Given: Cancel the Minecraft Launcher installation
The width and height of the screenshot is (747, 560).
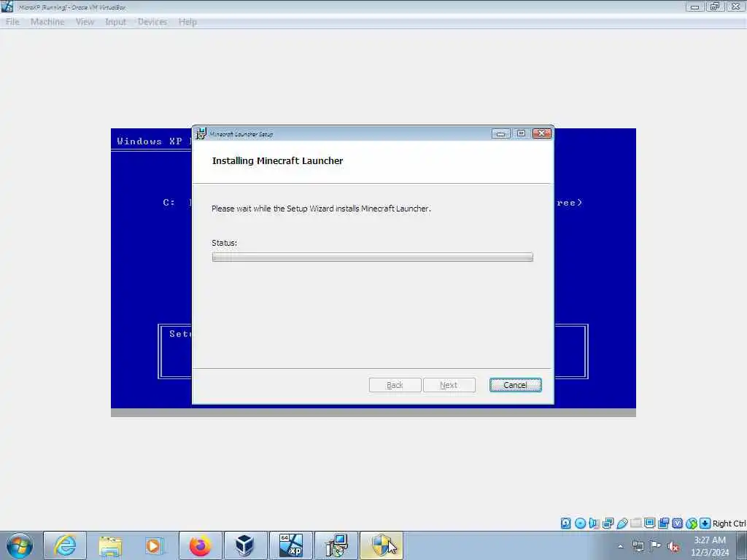Looking at the screenshot, I should coord(516,385).
